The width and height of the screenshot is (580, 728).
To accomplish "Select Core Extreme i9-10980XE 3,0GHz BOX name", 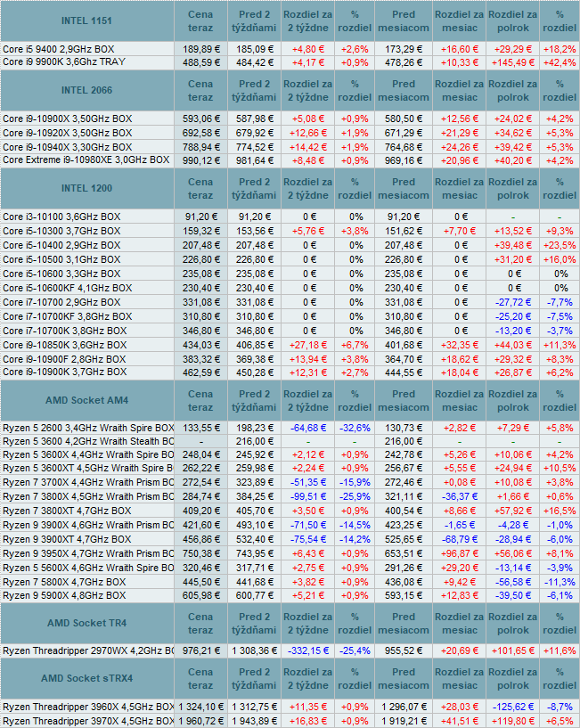I will 86,160.
